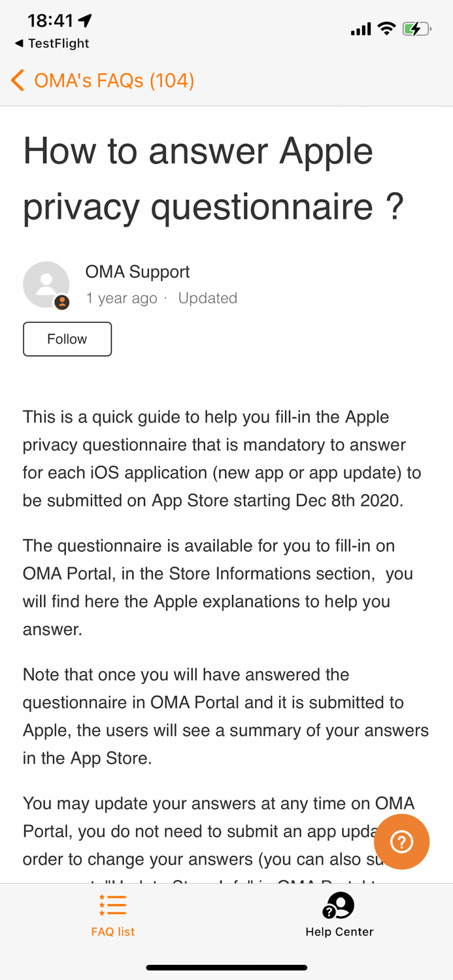Tap the Wi-Fi icon in status bar
Image resolution: width=453 pixels, height=980 pixels.
386,28
